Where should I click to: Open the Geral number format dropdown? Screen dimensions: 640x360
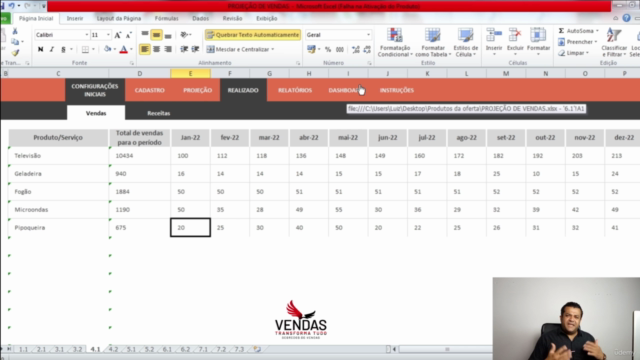pos(368,35)
